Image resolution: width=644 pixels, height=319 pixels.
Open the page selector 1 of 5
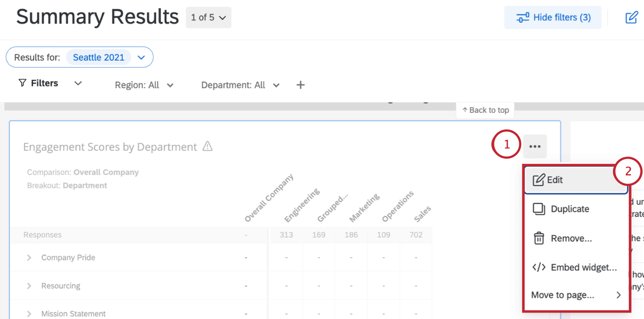tap(208, 17)
